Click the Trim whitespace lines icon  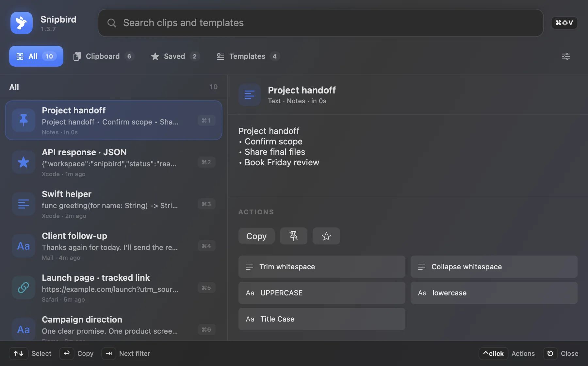(x=250, y=267)
